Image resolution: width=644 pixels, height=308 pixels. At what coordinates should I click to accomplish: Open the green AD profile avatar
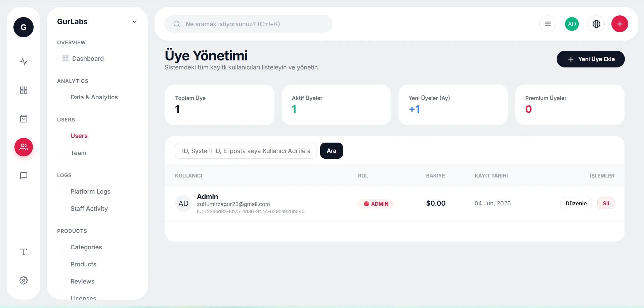tap(572, 24)
